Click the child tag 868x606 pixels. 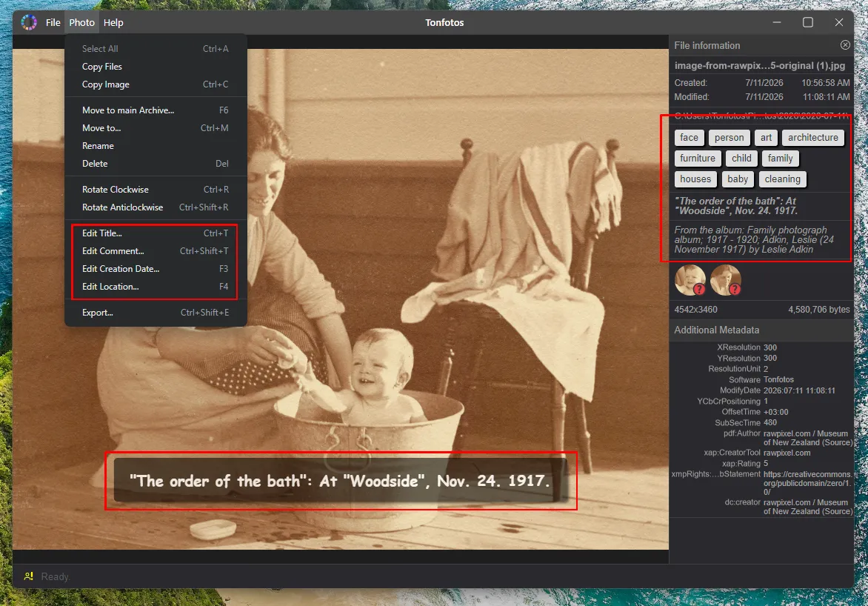pos(741,159)
